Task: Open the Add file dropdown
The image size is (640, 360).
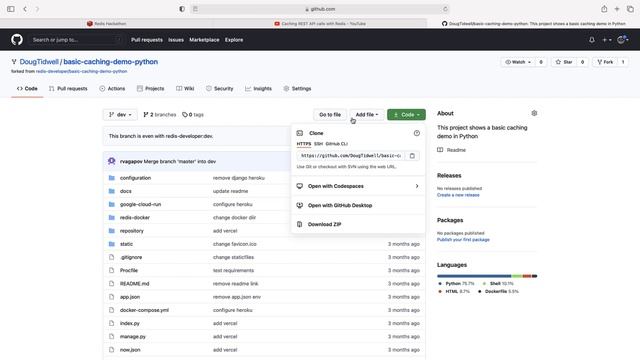Action: click(x=367, y=115)
